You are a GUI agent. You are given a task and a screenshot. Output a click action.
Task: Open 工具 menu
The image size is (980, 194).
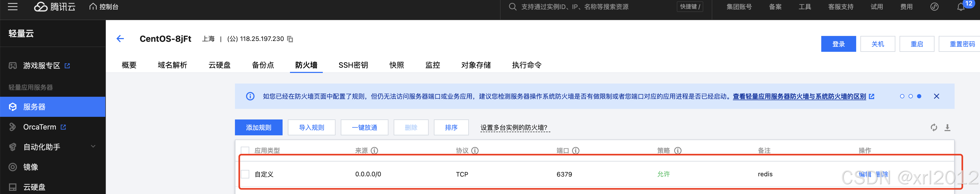pyautogui.click(x=805, y=7)
